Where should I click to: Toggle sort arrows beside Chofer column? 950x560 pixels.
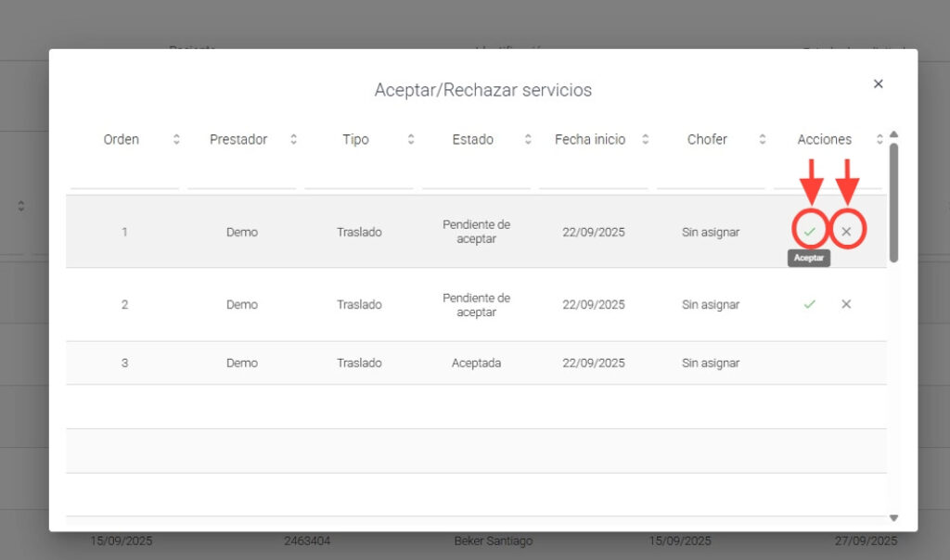coord(763,140)
